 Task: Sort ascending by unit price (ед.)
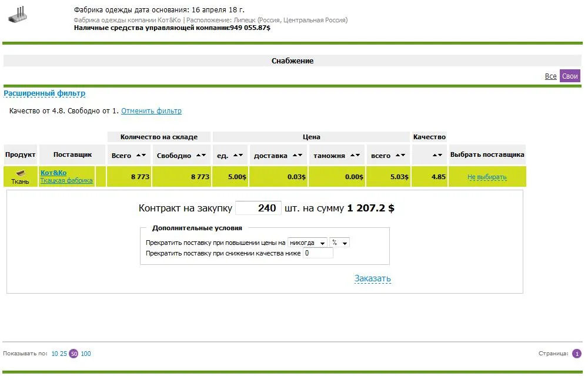[x=236, y=156]
